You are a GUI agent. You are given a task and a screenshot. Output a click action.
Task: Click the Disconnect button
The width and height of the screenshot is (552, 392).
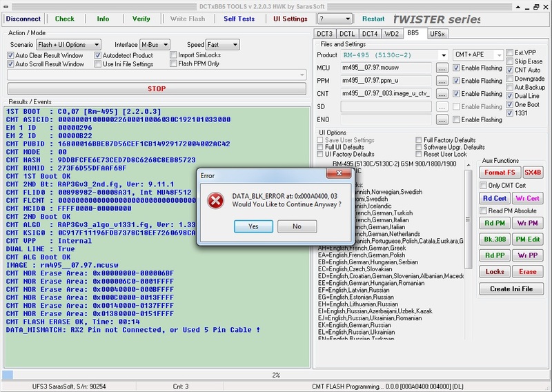tap(23, 19)
